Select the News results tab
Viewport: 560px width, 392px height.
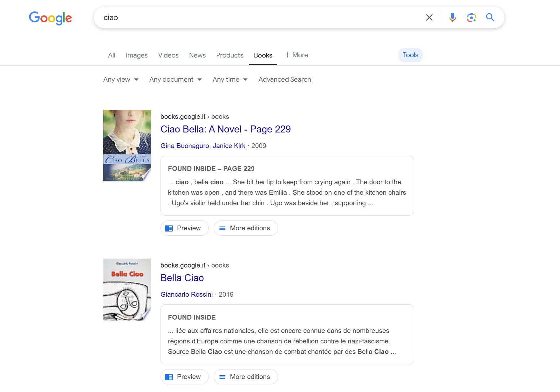[197, 55]
